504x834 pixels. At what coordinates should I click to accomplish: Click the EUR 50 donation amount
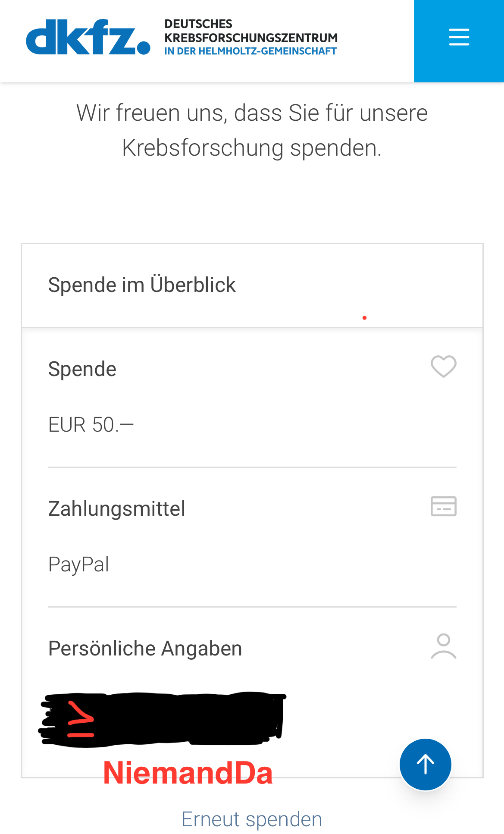(x=91, y=425)
